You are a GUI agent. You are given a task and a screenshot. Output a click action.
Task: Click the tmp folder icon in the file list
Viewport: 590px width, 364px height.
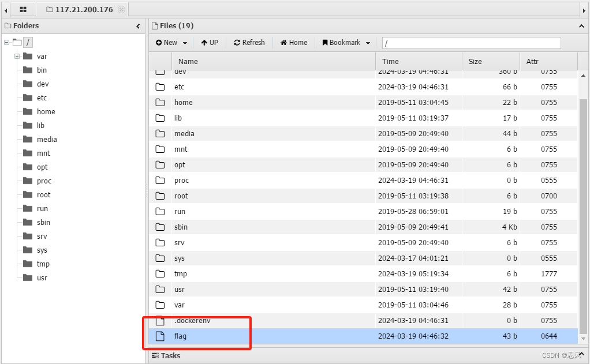(160, 273)
